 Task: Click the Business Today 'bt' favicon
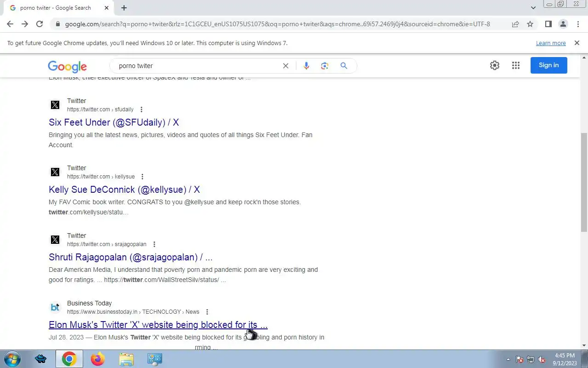[x=55, y=307]
